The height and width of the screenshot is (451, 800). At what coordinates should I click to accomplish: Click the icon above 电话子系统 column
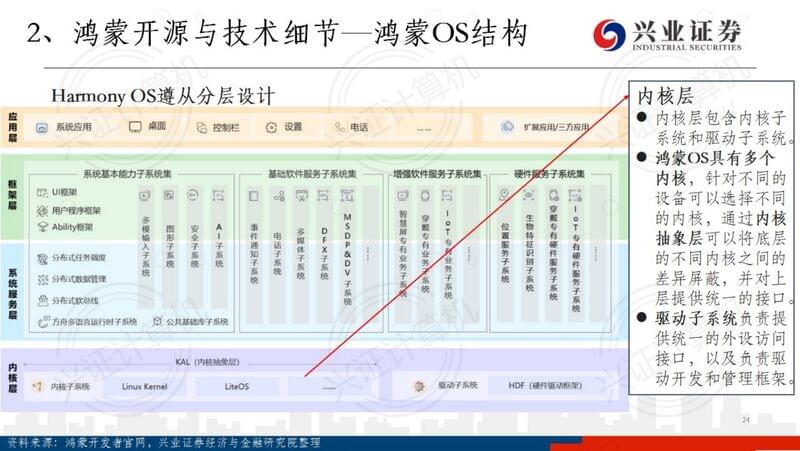coord(279,196)
